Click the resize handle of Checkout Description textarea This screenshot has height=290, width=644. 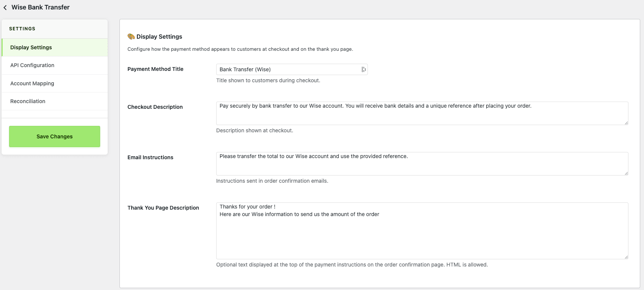click(626, 122)
